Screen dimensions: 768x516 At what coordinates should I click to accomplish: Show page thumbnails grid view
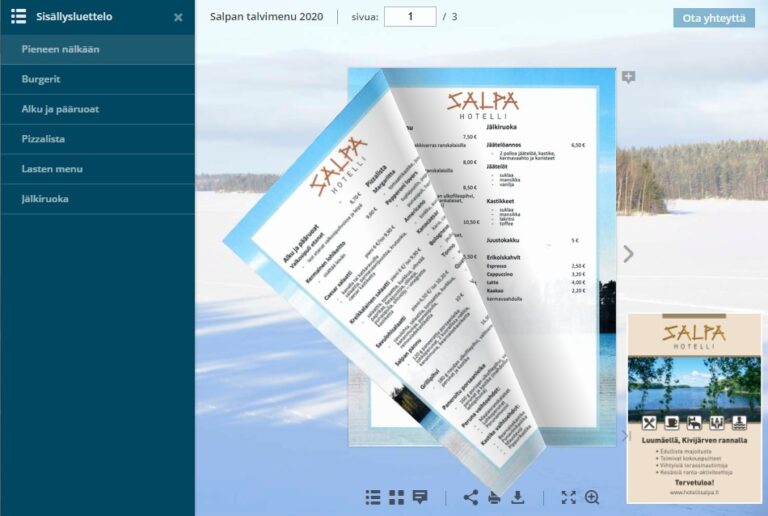(396, 497)
